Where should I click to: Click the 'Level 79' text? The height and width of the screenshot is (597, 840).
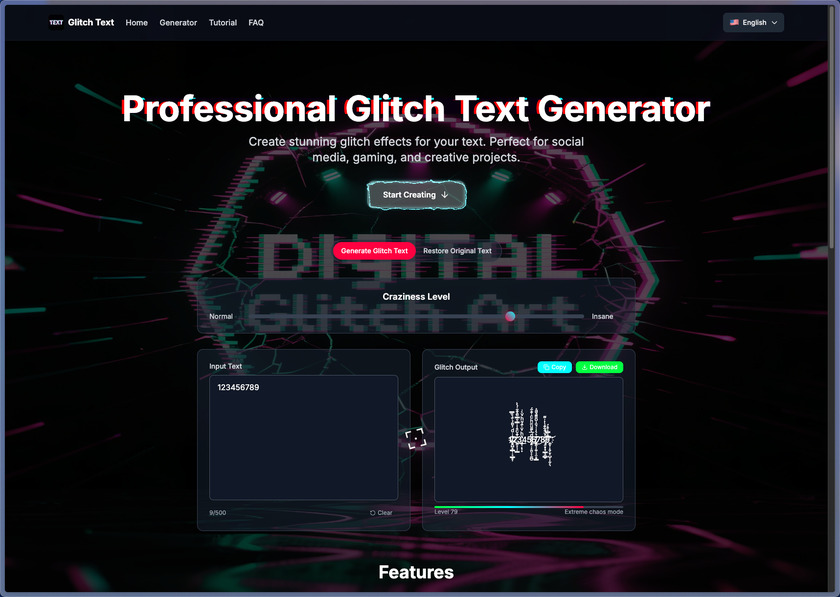446,512
